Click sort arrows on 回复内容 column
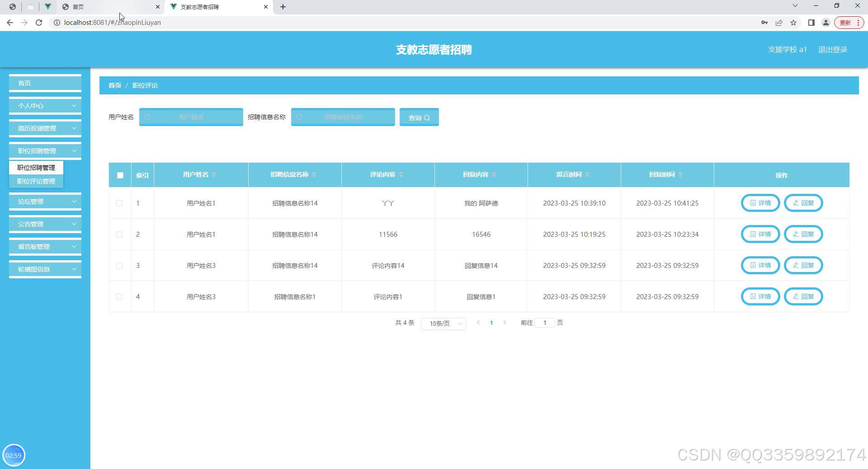The image size is (868, 469). 494,174
